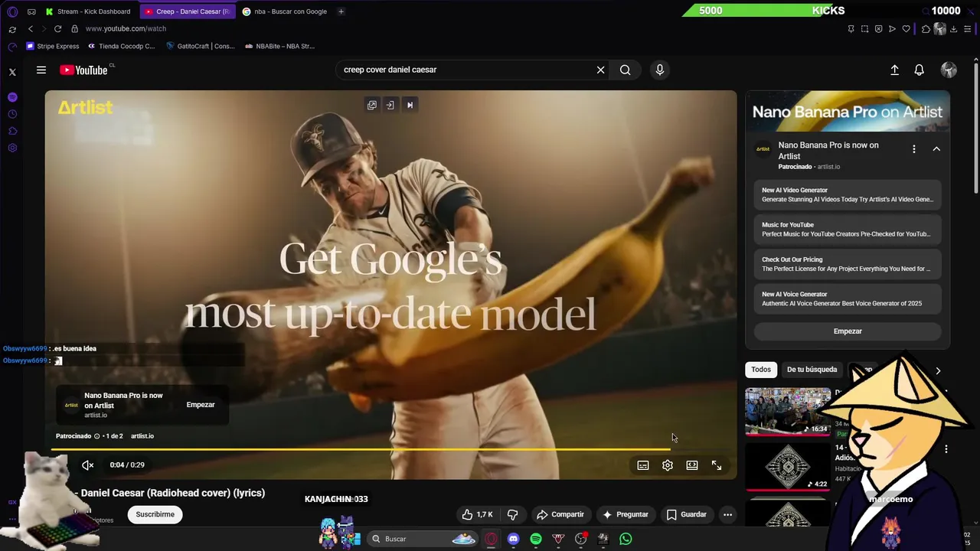Click the address bar URL youtube.com/watch
Viewport: 980px width, 551px height.
tap(126, 28)
